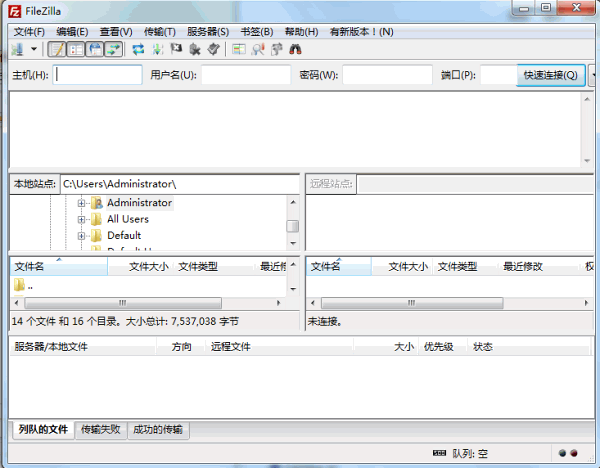
Task: Click the local list horizontal scrollbar thumb
Action: 123,303
